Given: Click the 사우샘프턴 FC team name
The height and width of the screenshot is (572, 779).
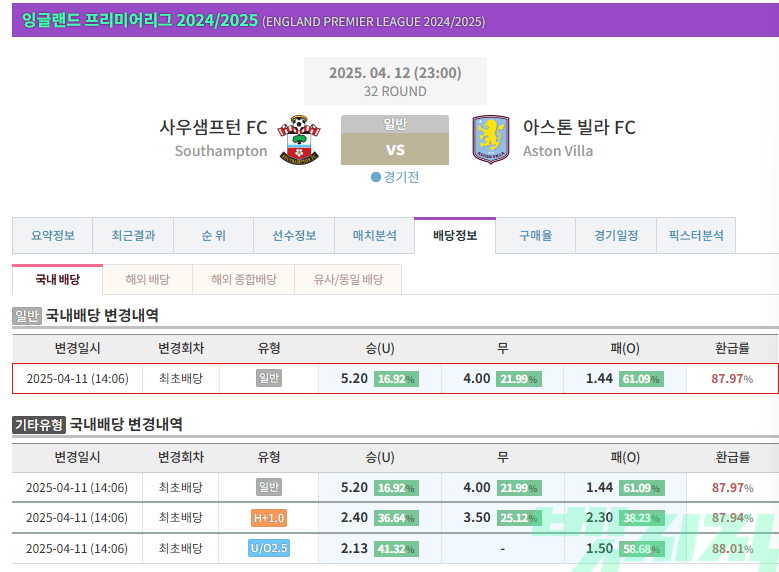Looking at the screenshot, I should 213,128.
